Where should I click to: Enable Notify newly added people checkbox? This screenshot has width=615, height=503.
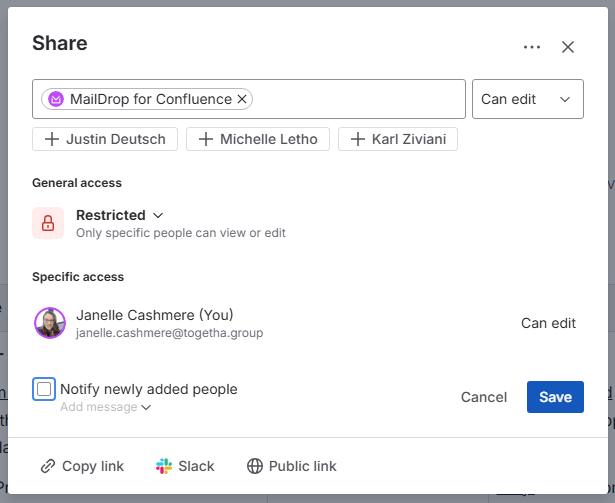tap(44, 389)
